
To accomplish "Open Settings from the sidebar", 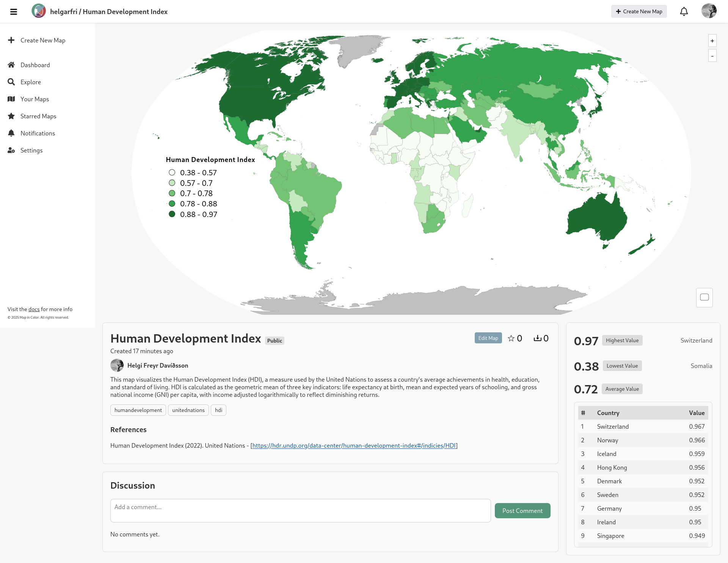I will (x=31, y=150).
